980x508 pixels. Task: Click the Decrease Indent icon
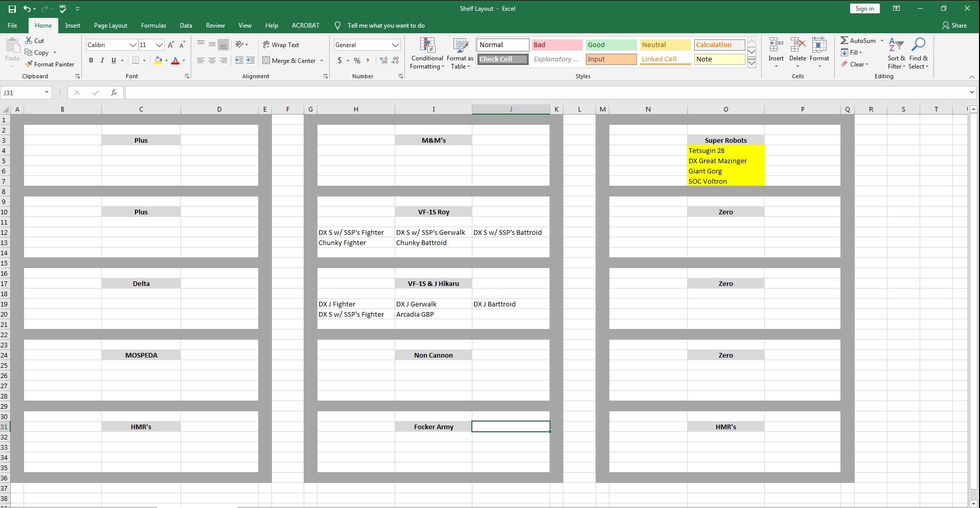239,60
